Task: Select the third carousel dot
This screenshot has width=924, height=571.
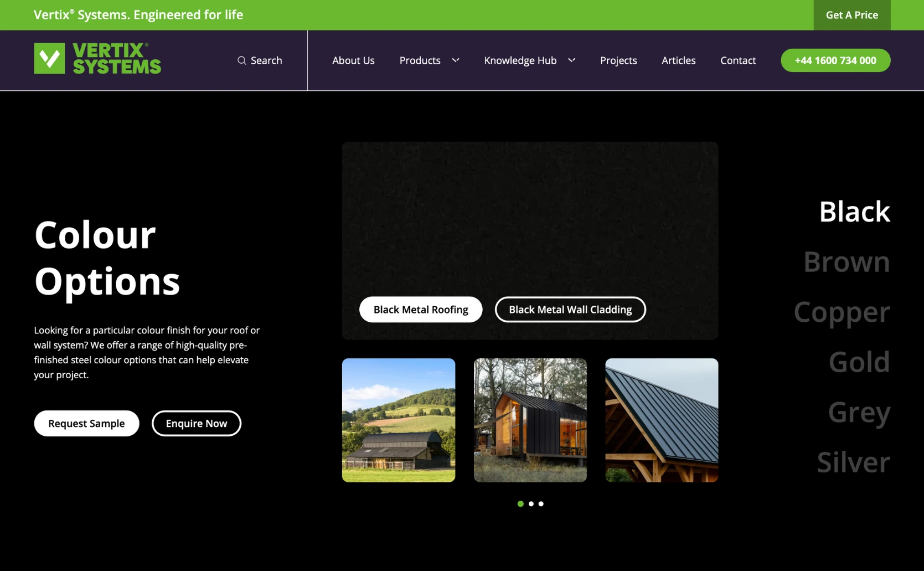Action: tap(541, 503)
